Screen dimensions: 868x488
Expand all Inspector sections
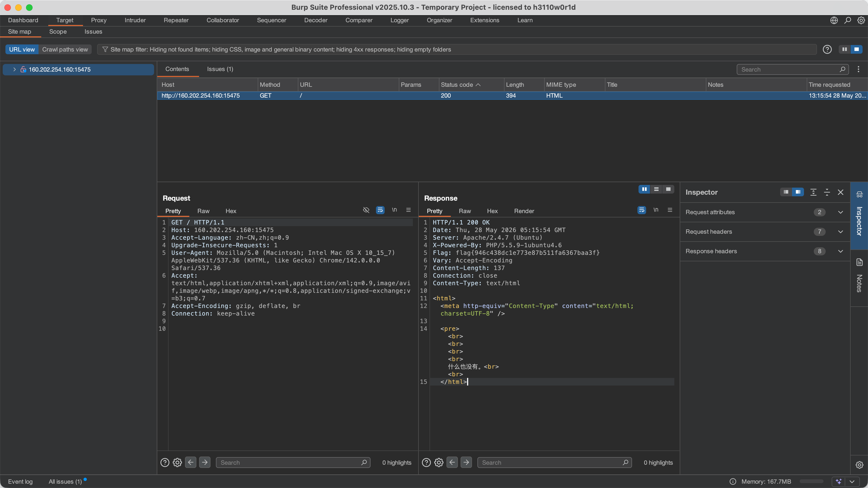point(813,192)
